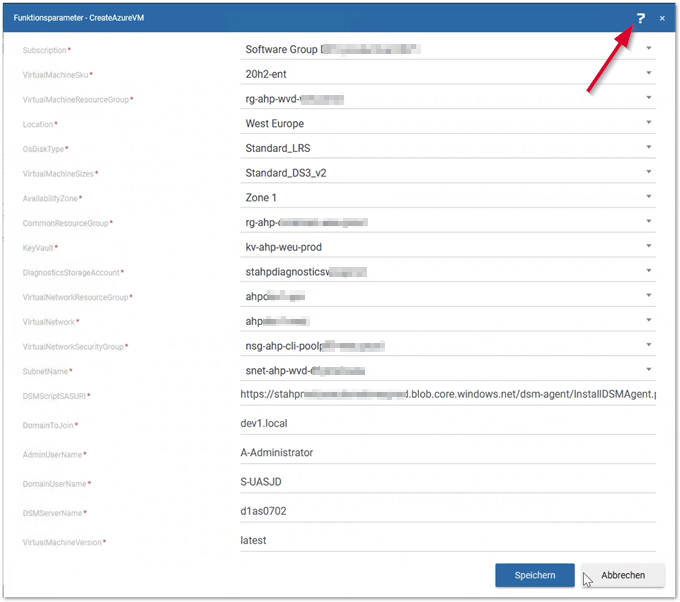Click the AvailabilityZone field label
680x602 pixels.
point(50,199)
